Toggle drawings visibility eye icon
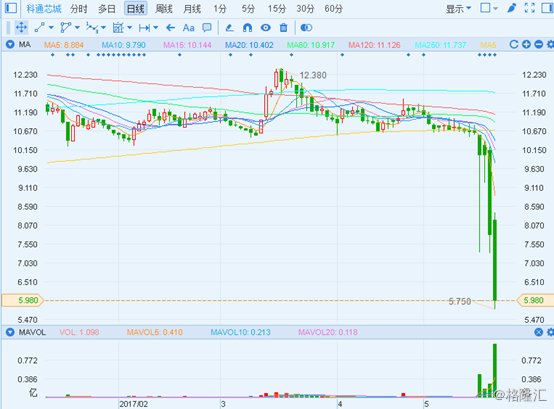Screen dimensions: 554x409 tap(266, 28)
